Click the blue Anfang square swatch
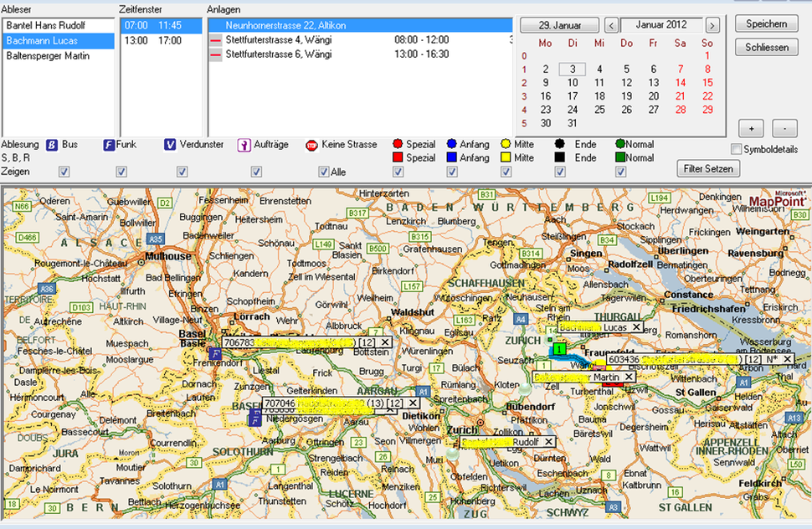This screenshot has height=529, width=812. pyautogui.click(x=451, y=157)
